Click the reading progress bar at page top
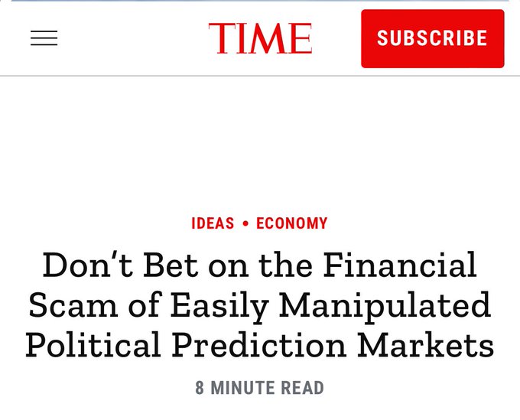 (260, 1)
